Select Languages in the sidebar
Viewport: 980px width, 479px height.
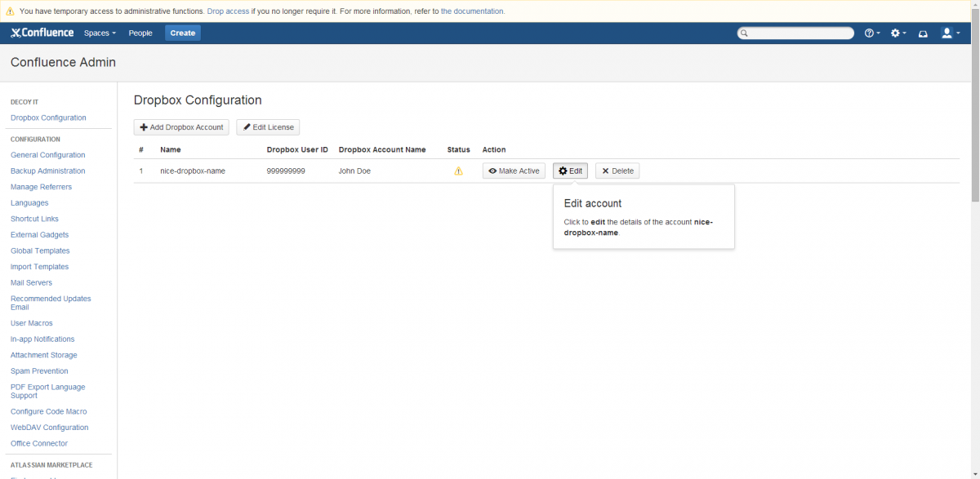[29, 203]
